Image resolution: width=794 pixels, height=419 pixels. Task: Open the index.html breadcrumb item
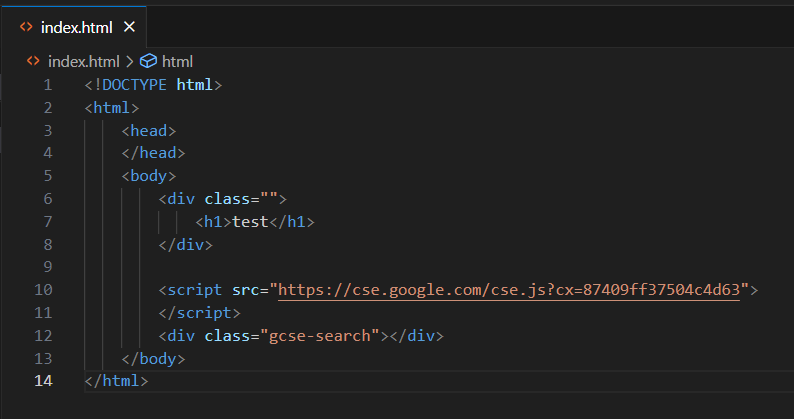tap(83, 61)
